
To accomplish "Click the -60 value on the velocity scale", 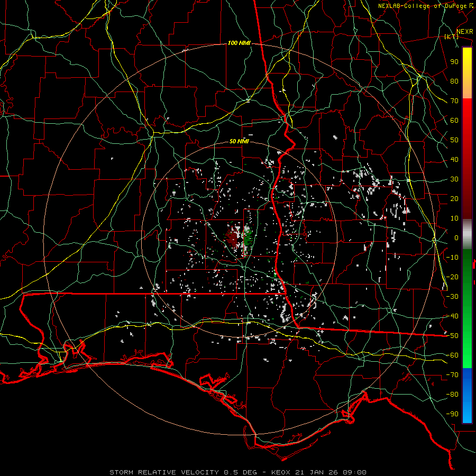I will pos(452,355).
